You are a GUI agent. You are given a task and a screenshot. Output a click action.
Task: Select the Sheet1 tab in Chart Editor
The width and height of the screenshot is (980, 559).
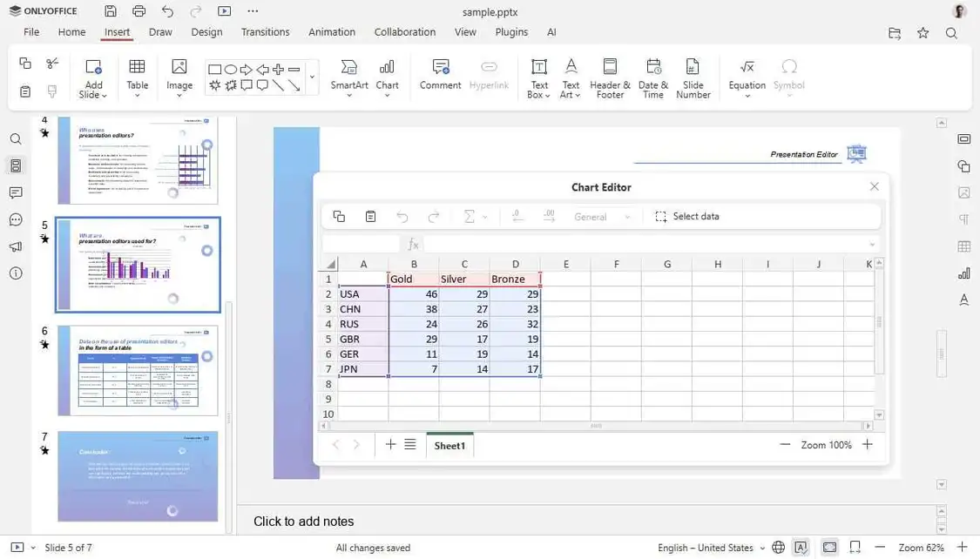tap(449, 445)
